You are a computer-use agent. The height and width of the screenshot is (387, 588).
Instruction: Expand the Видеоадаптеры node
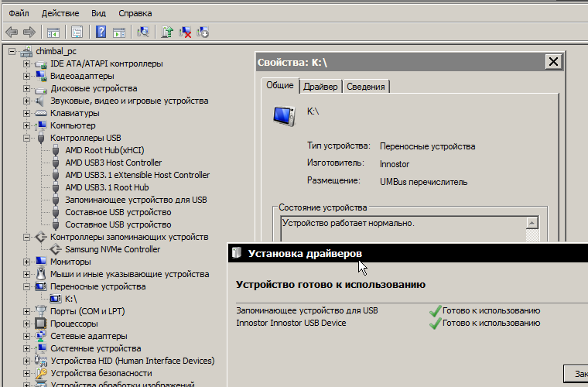coord(26,76)
